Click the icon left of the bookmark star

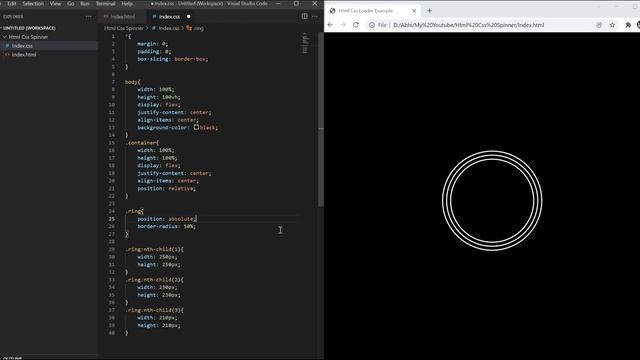point(599,25)
